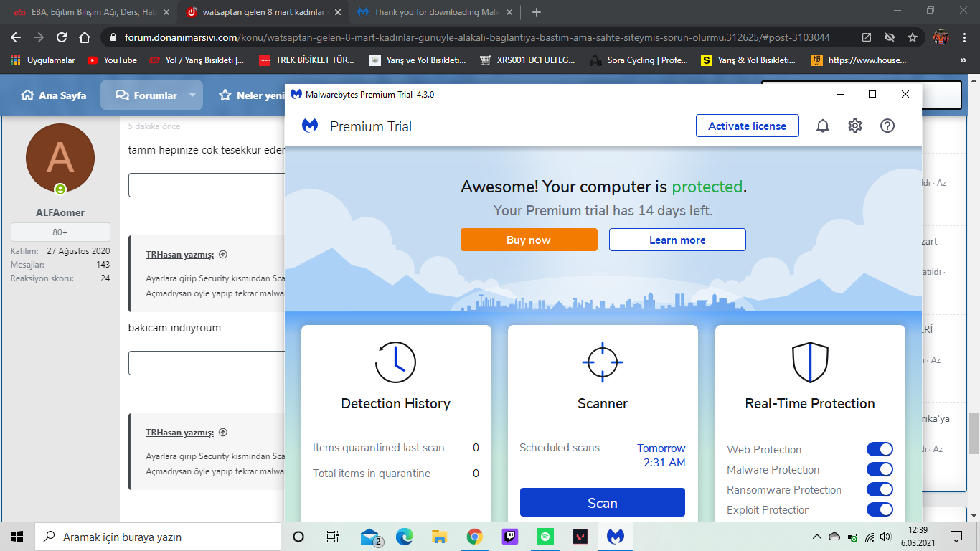Image resolution: width=980 pixels, height=551 pixels.
Task: Open Malwarebytes help question mark
Action: tap(887, 126)
